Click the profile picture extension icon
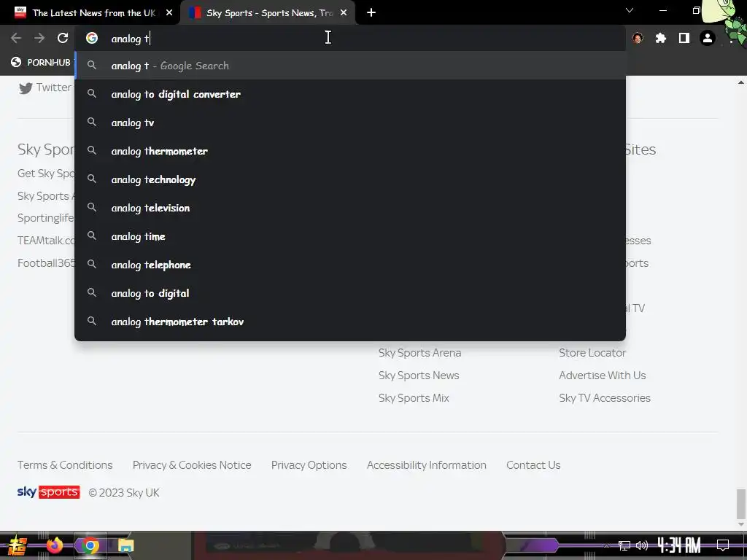 638,38
